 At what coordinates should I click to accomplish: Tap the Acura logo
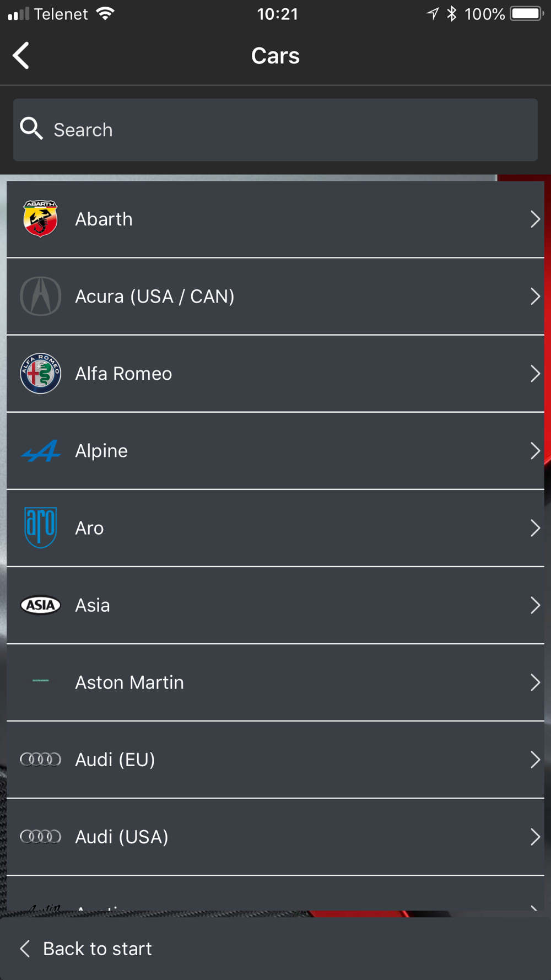(x=40, y=296)
